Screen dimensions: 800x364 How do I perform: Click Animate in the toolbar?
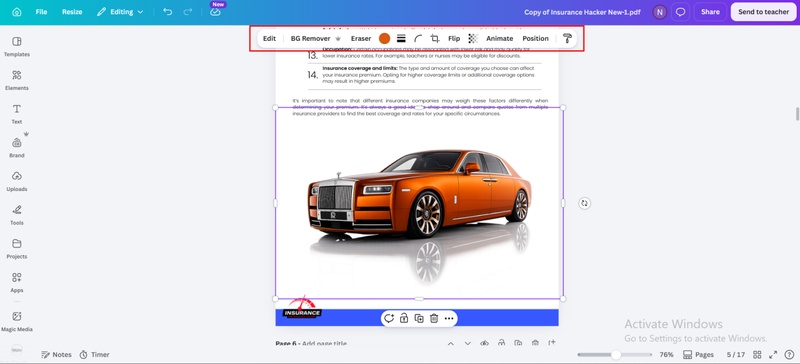click(499, 38)
